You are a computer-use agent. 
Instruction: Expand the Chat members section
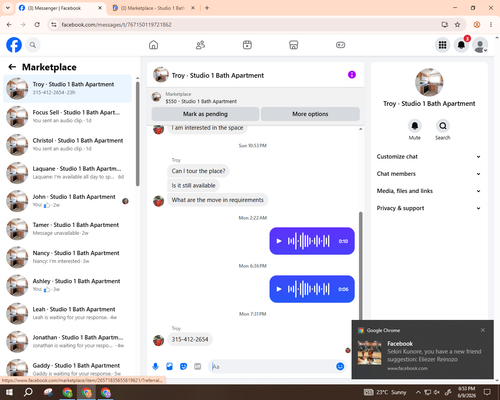[429, 174]
